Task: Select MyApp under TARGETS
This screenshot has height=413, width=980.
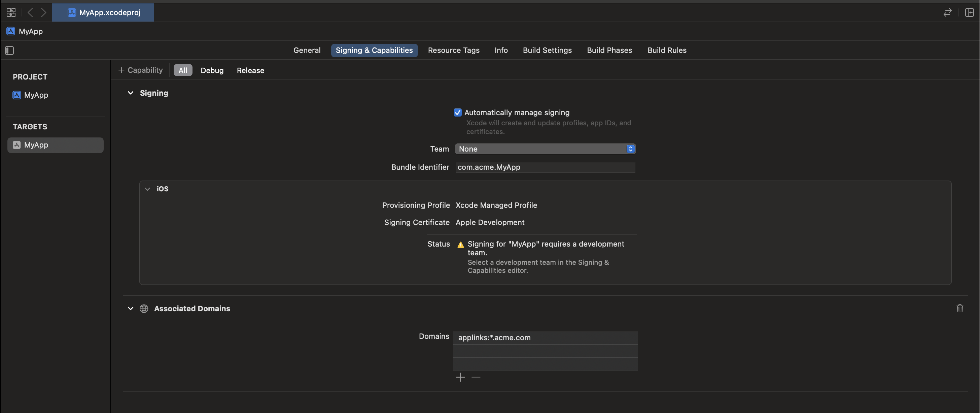Action: click(55, 145)
